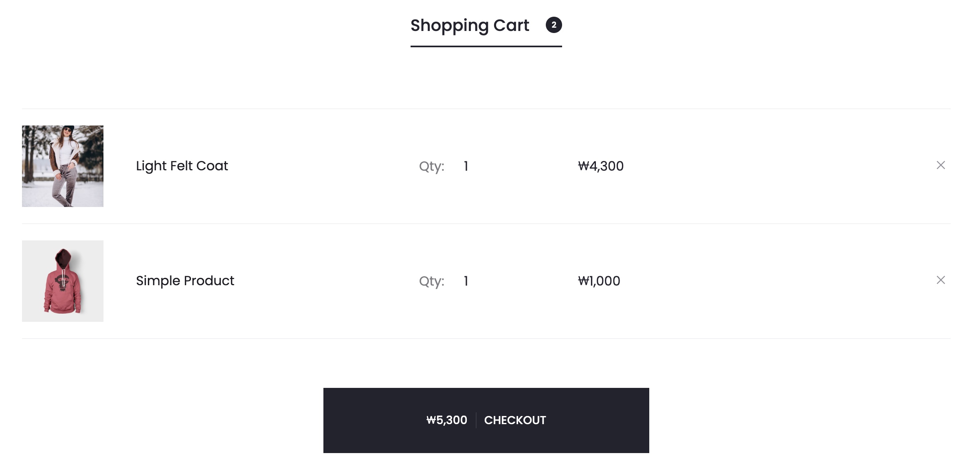This screenshot has height=471, width=980.
Task: Click the Qty label beside Simple Product
Action: pyautogui.click(x=431, y=281)
